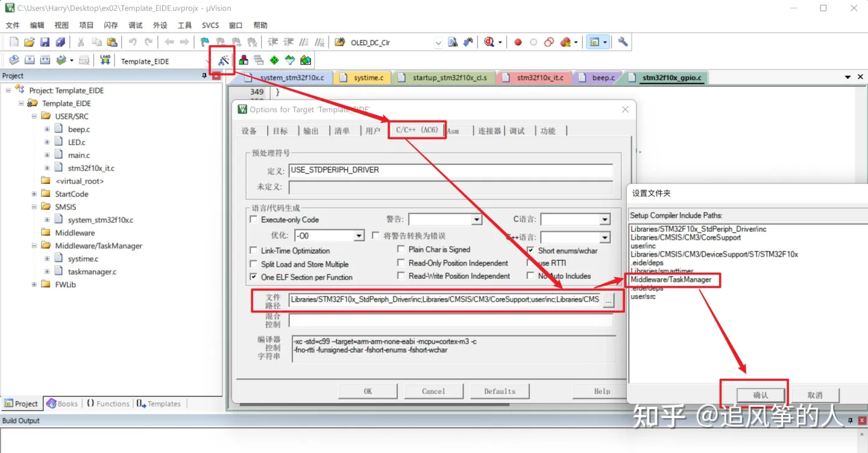Image resolution: width=868 pixels, height=453 pixels.
Task: Click the 混合控制 input field
Action: click(451, 320)
